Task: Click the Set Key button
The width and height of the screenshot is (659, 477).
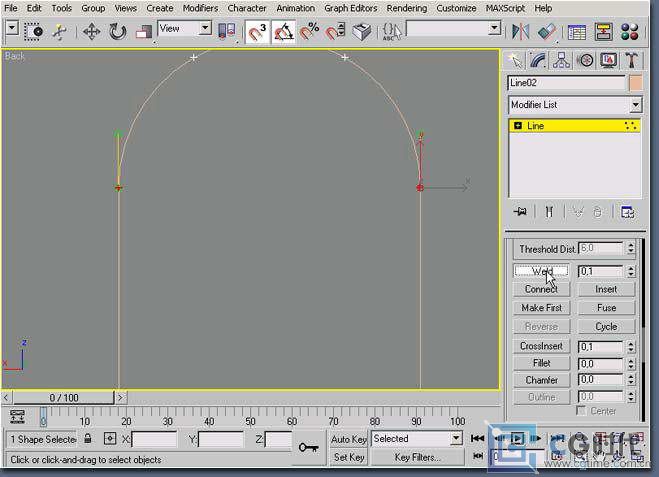Action: click(x=349, y=457)
